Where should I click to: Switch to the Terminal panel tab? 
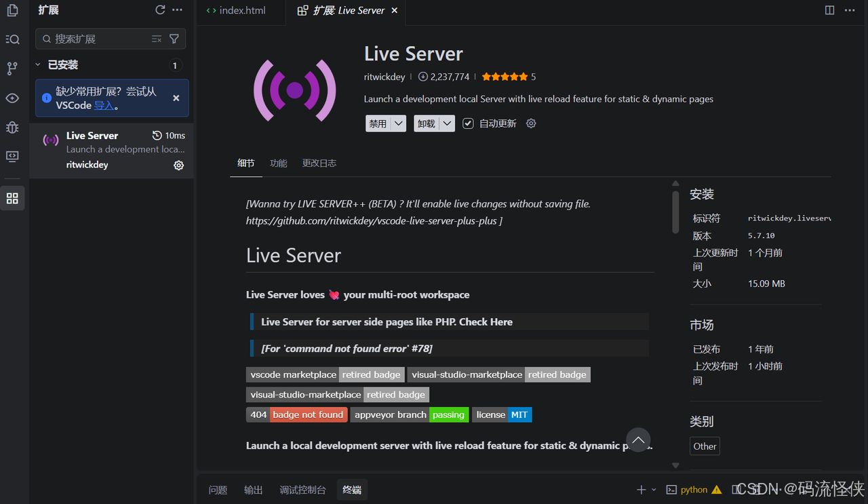click(x=352, y=490)
